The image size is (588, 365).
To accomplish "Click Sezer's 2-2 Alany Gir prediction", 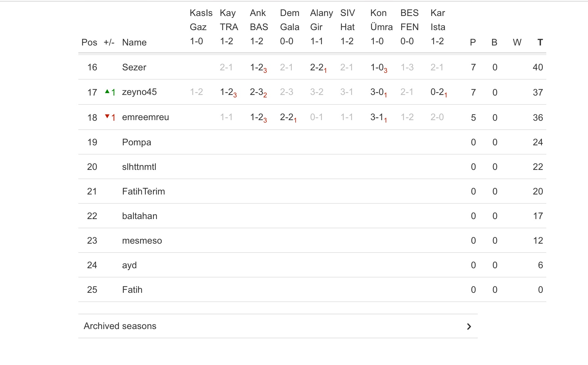I will point(318,68).
